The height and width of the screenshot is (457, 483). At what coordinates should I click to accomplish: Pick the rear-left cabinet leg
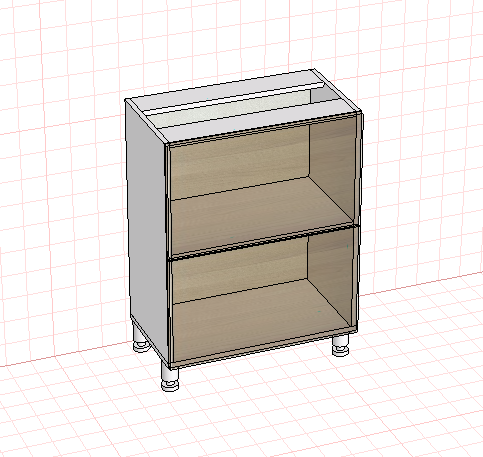(140, 338)
